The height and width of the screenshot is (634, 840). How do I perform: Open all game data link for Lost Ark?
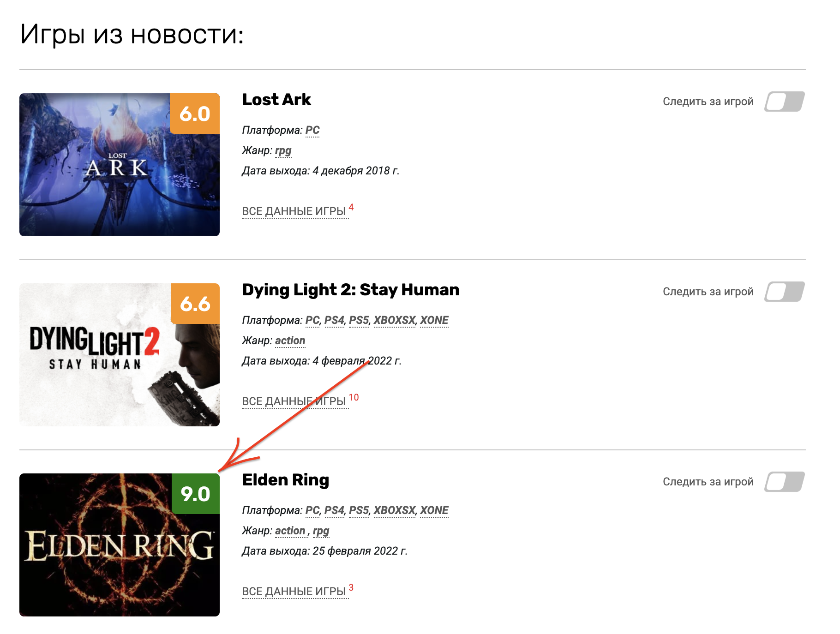pyautogui.click(x=294, y=211)
